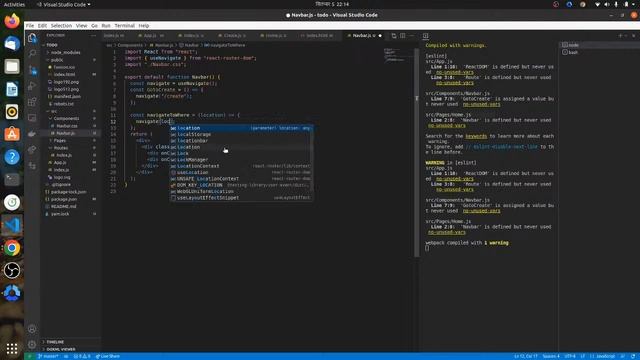Click New Terminal plus icon

620,36
